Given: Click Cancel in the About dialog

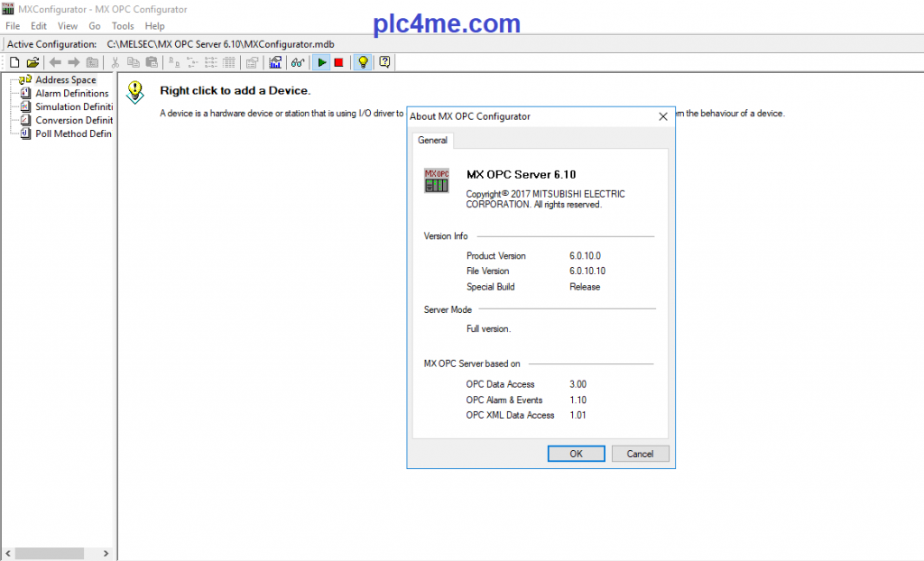Looking at the screenshot, I should tap(640, 454).
